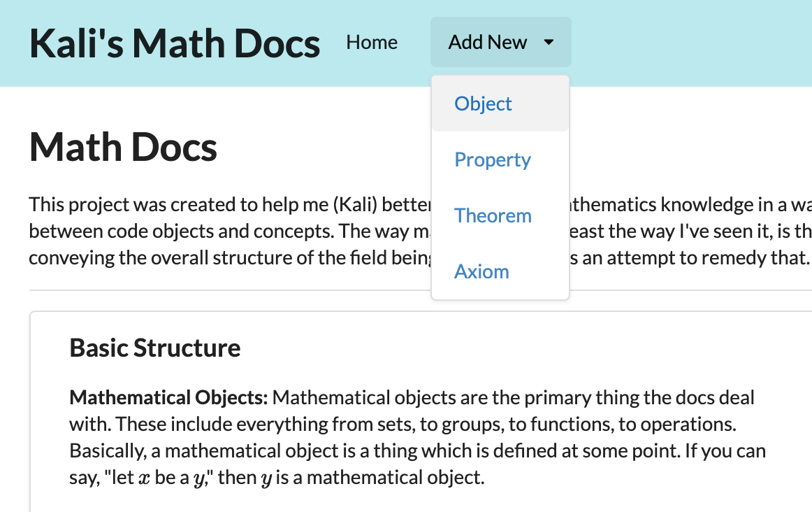Click the Basic Structure card heading
The image size is (812, 512).
tap(155, 348)
